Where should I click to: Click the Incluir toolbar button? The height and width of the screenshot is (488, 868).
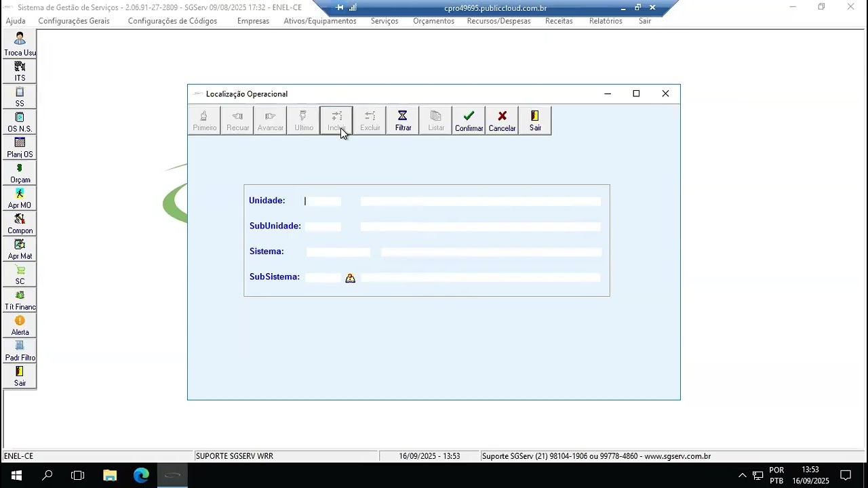[x=336, y=121]
